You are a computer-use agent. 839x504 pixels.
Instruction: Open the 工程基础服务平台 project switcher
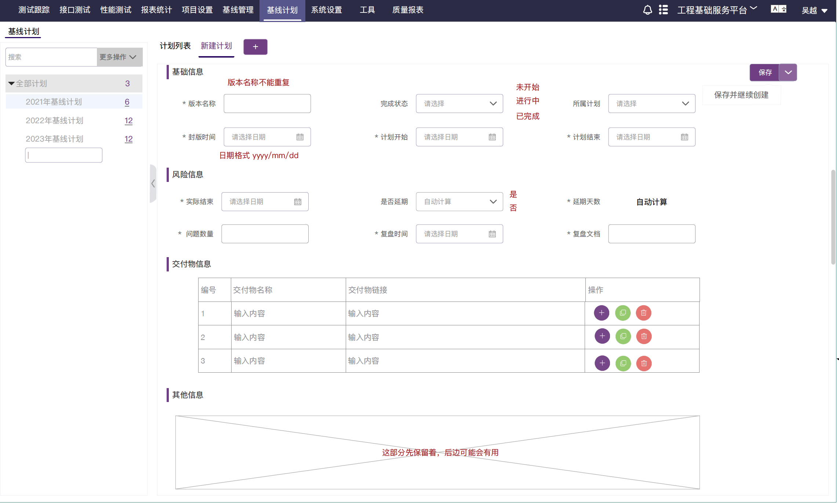tap(717, 10)
